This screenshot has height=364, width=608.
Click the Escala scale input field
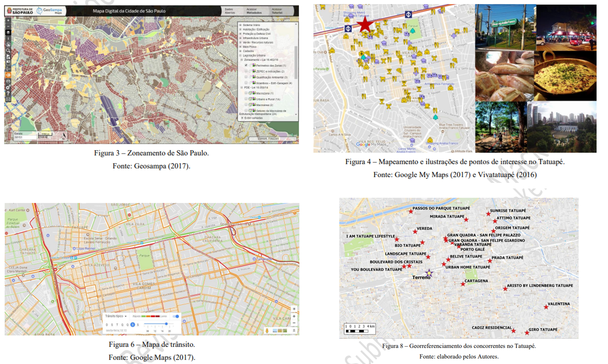coord(25,137)
